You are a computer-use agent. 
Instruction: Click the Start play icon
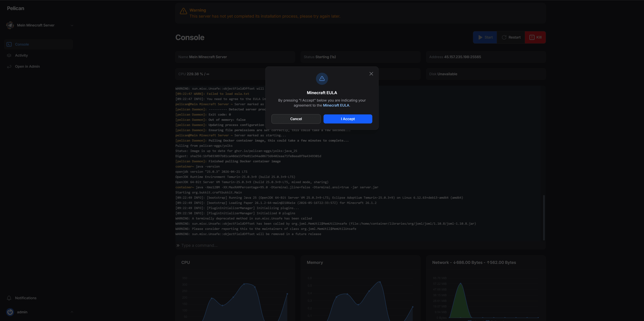point(480,38)
